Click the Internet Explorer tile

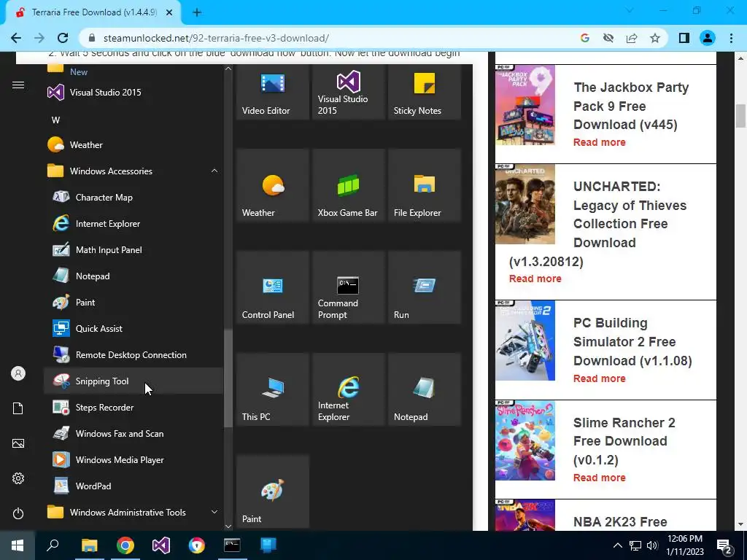(x=348, y=389)
